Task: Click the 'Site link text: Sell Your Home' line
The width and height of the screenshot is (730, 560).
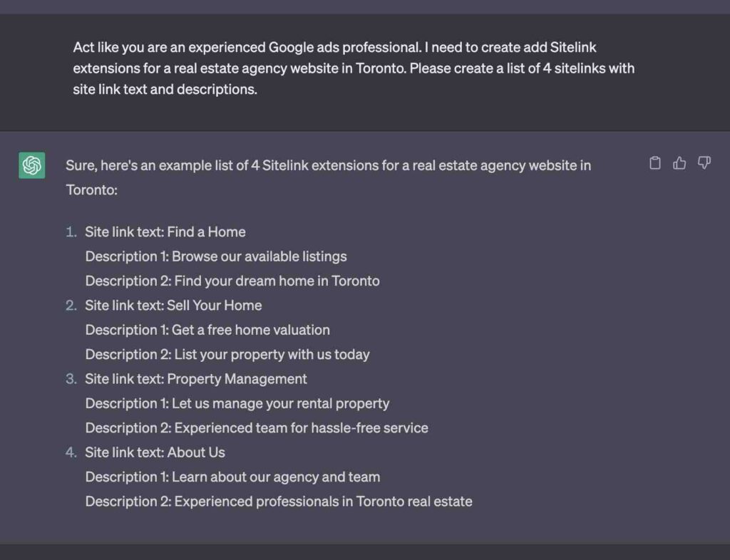Action: tap(173, 305)
